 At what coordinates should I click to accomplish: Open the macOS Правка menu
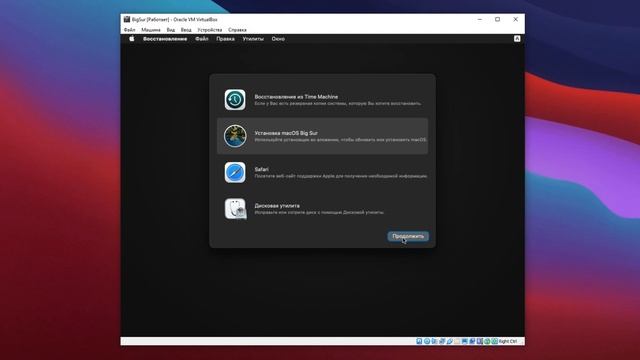click(225, 39)
